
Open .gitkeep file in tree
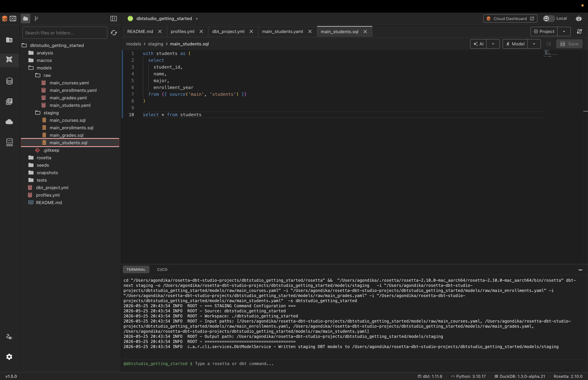[x=51, y=150]
